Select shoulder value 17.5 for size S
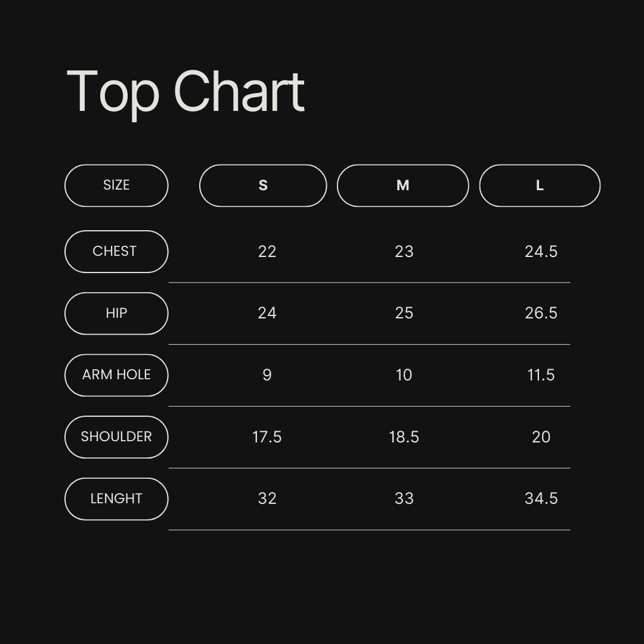The height and width of the screenshot is (644, 644). (267, 437)
